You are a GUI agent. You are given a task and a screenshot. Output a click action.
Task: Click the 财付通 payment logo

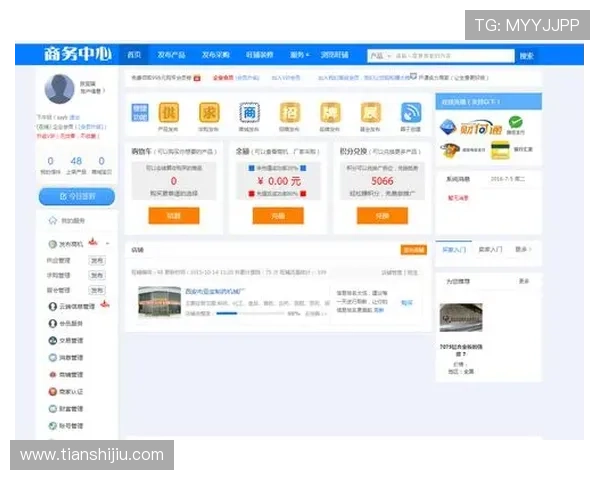click(x=480, y=129)
